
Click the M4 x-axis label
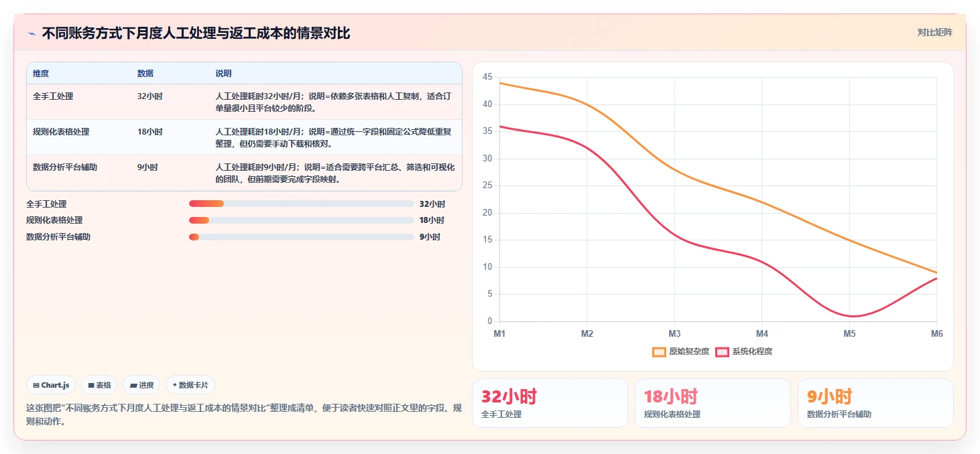click(762, 333)
